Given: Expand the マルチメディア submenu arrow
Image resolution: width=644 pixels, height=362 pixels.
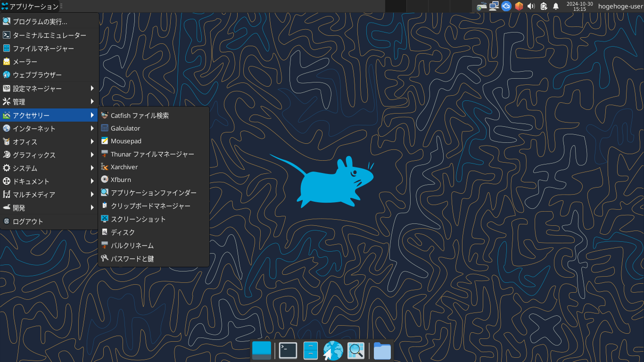Looking at the screenshot, I should point(92,194).
